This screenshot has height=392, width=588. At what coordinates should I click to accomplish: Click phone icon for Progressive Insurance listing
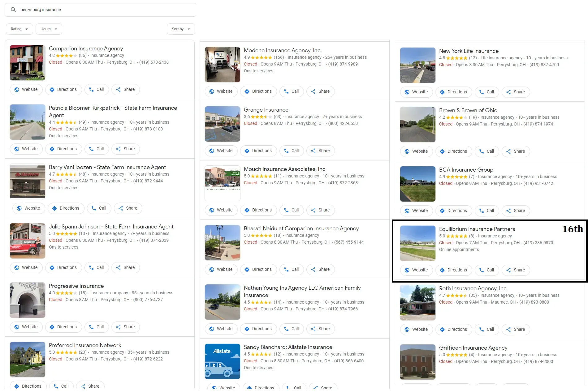(91, 327)
